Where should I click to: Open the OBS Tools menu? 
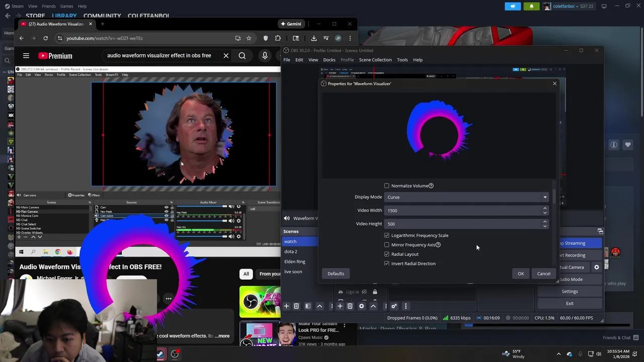point(402,60)
